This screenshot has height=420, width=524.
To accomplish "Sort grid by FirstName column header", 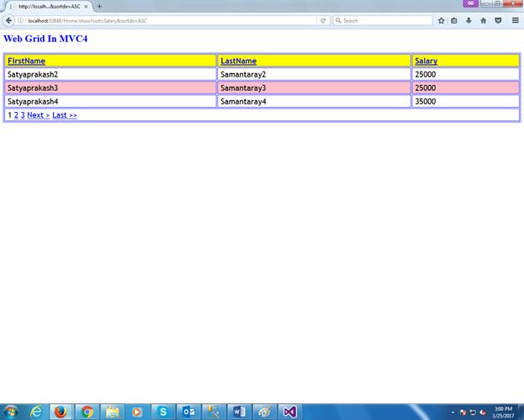I will (26, 61).
